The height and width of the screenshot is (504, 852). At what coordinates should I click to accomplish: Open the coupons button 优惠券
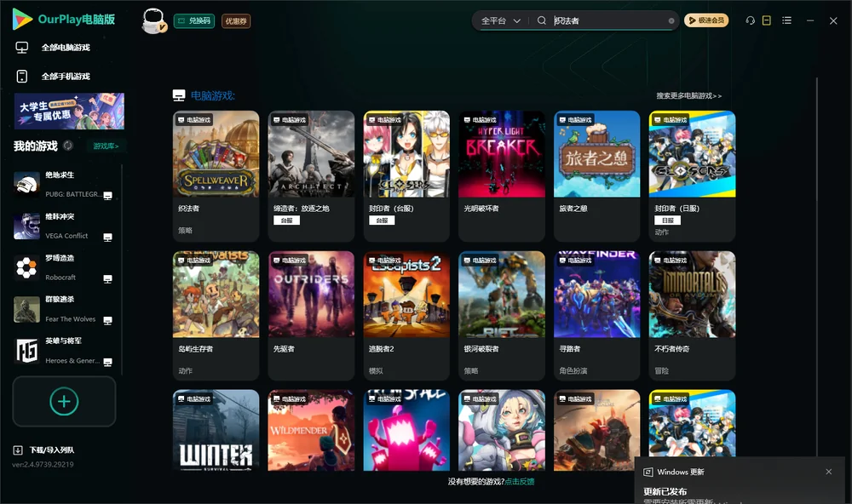point(236,20)
